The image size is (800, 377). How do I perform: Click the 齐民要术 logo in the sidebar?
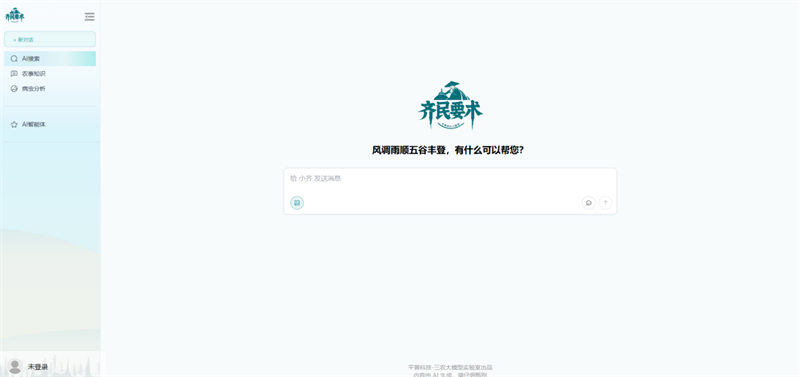point(15,15)
